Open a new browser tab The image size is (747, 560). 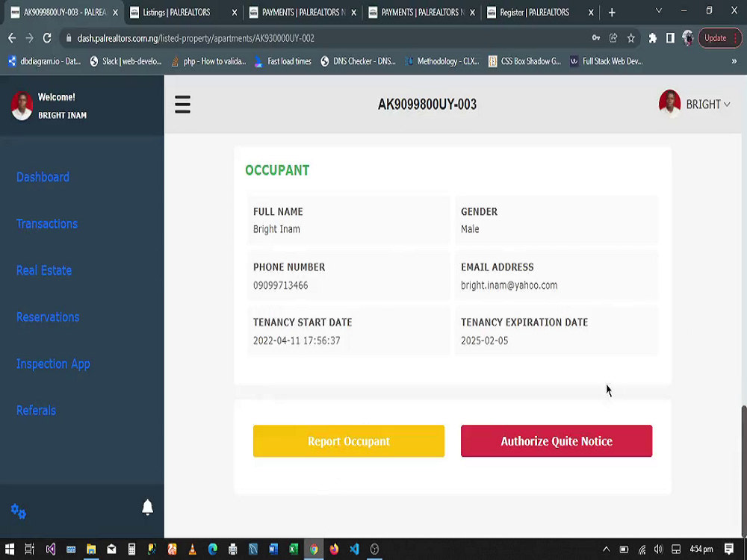click(x=612, y=13)
